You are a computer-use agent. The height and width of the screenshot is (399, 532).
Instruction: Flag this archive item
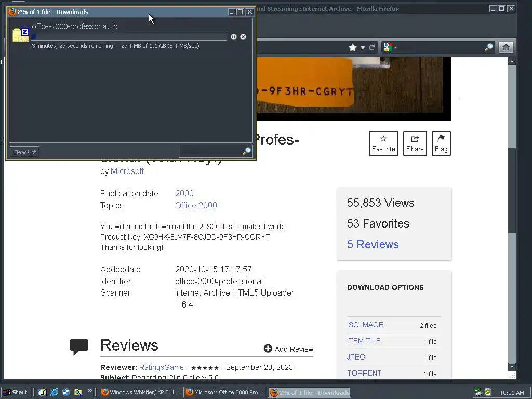tap(441, 143)
